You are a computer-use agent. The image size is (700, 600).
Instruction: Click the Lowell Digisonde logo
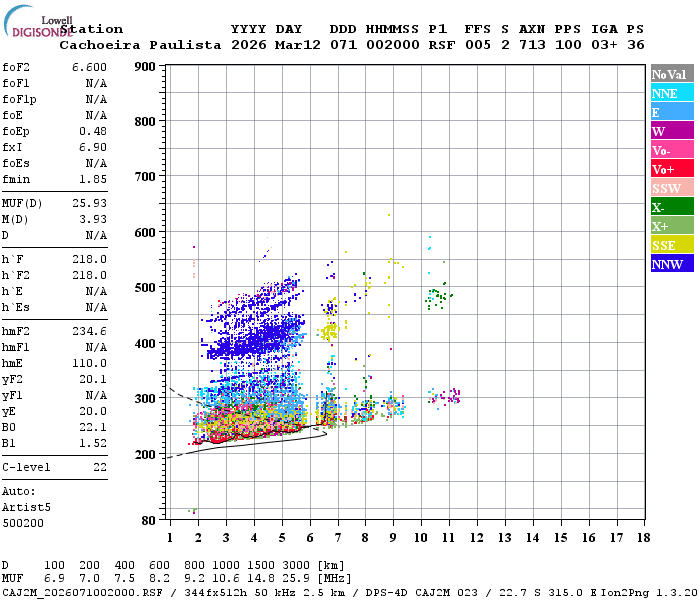[x=38, y=21]
